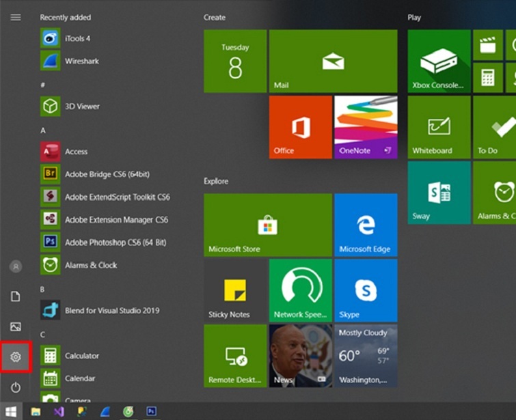Open the Tuesday 8 calendar tile

pyautogui.click(x=235, y=61)
